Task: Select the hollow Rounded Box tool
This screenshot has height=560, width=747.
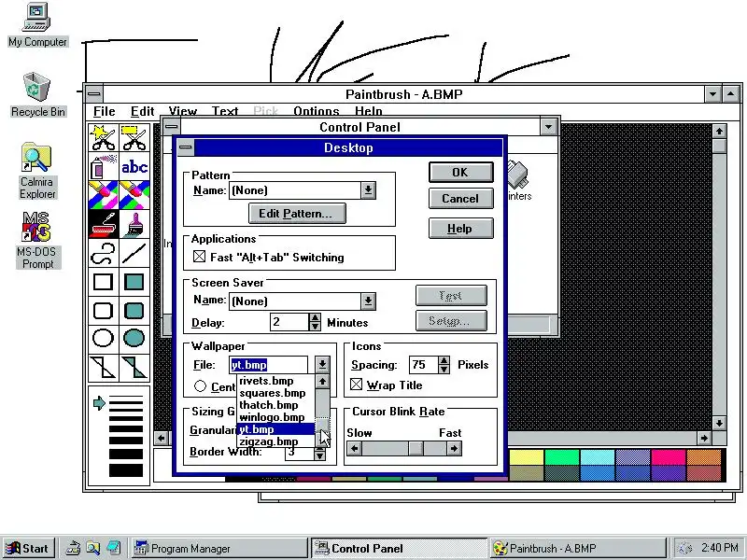Action: [104, 311]
